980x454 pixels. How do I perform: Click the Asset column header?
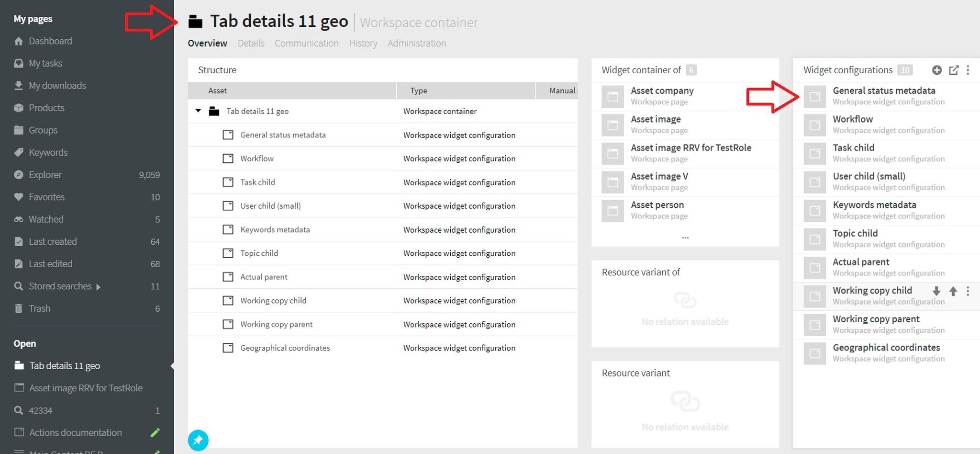click(218, 91)
